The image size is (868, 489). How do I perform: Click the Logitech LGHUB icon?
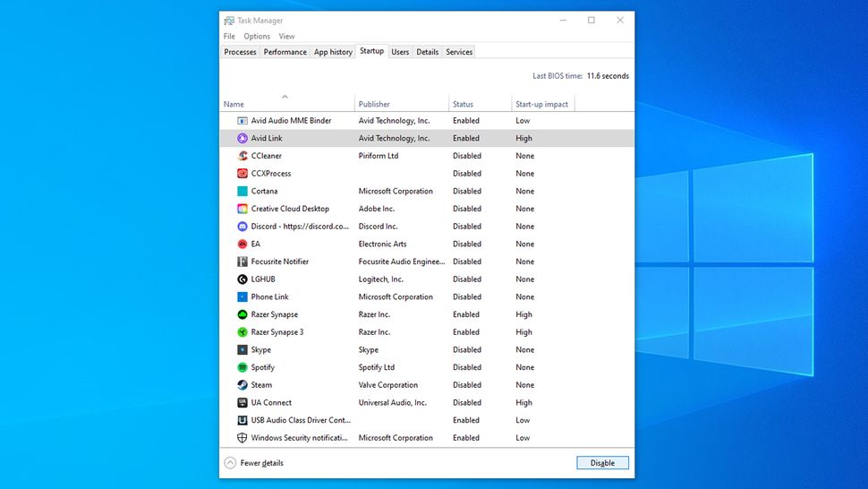pyautogui.click(x=242, y=279)
